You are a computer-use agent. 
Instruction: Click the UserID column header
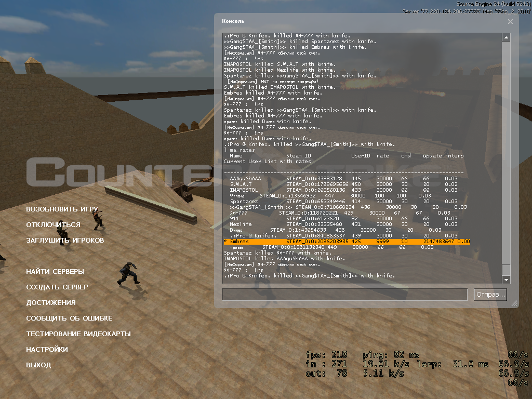(x=361, y=156)
